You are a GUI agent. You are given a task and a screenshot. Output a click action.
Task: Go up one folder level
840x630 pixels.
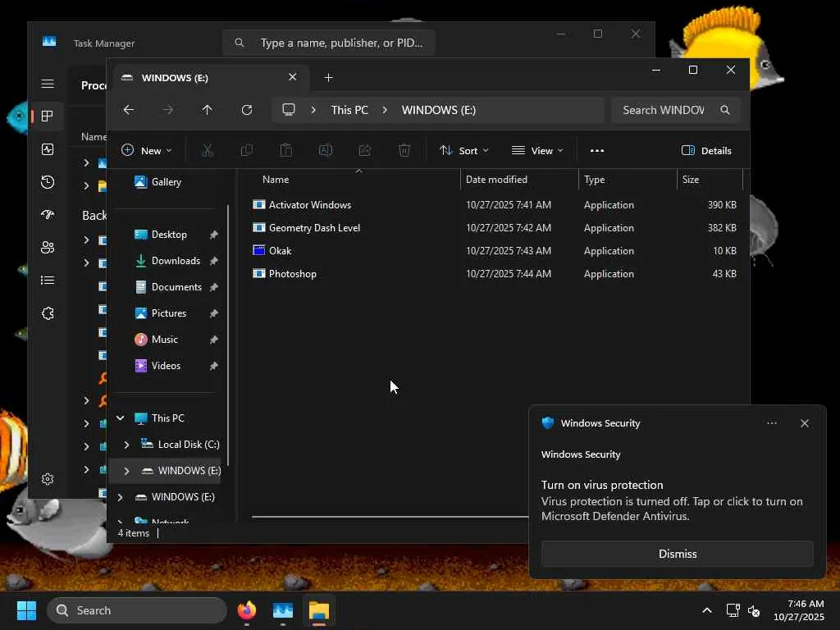pos(207,110)
